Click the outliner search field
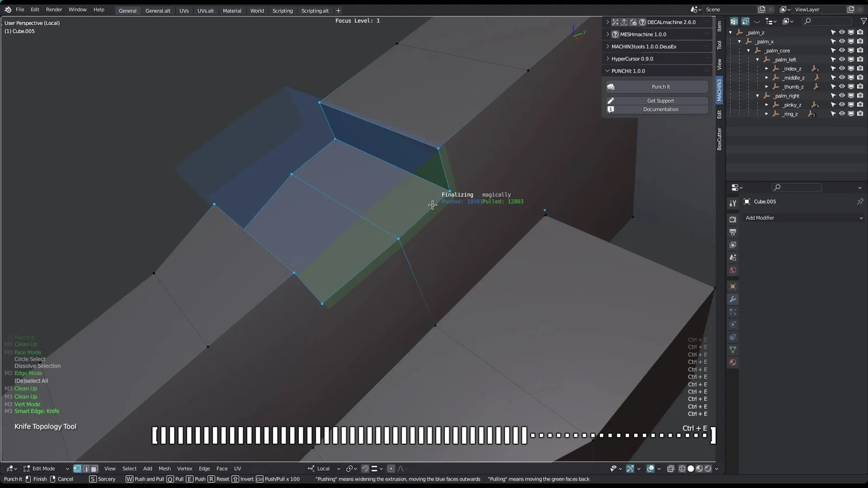 [x=827, y=21]
